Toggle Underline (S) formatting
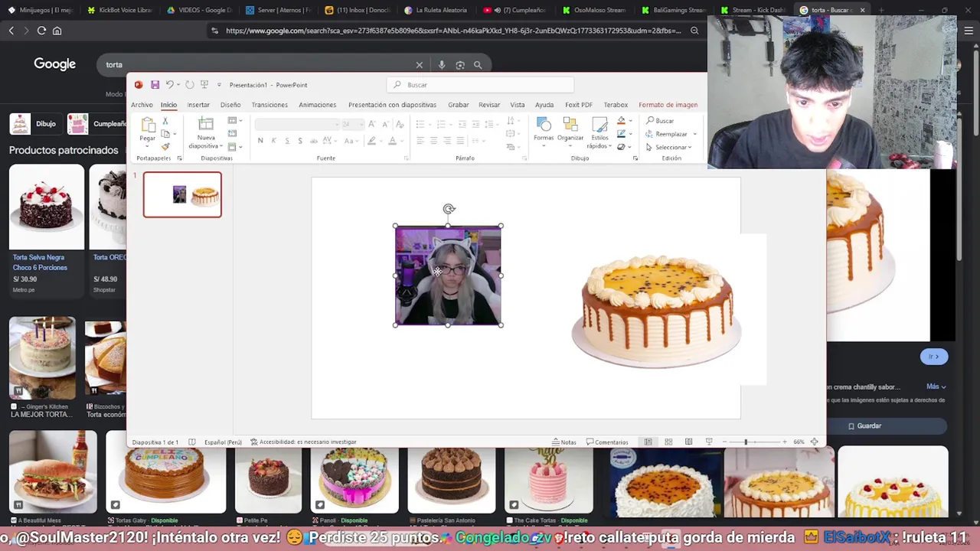Image resolution: width=980 pixels, height=551 pixels. tap(286, 141)
